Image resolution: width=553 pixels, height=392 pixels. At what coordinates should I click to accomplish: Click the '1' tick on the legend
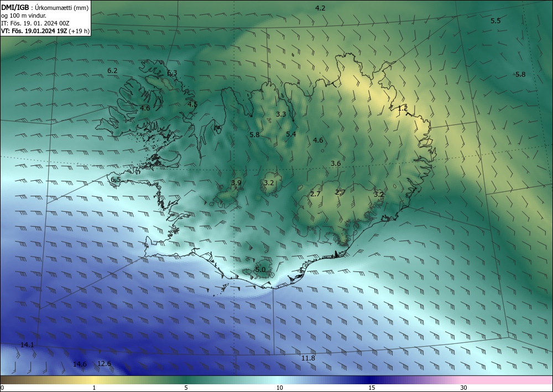coord(94,388)
